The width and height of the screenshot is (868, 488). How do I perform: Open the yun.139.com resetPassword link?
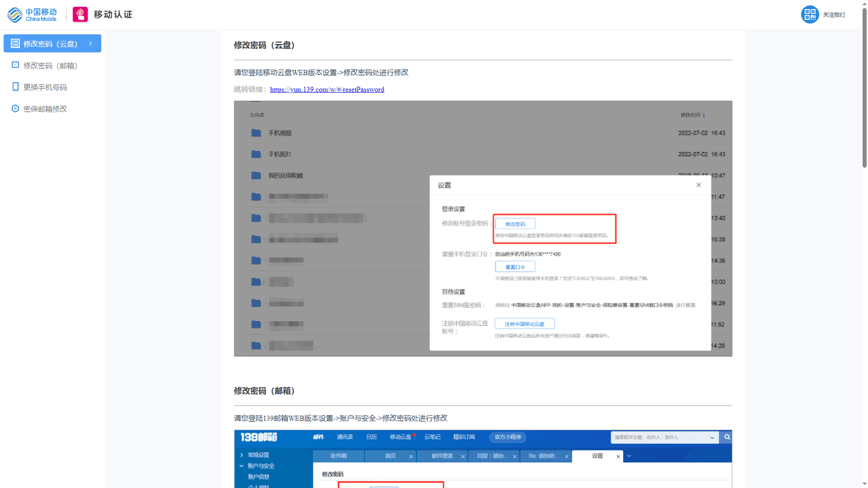point(327,89)
